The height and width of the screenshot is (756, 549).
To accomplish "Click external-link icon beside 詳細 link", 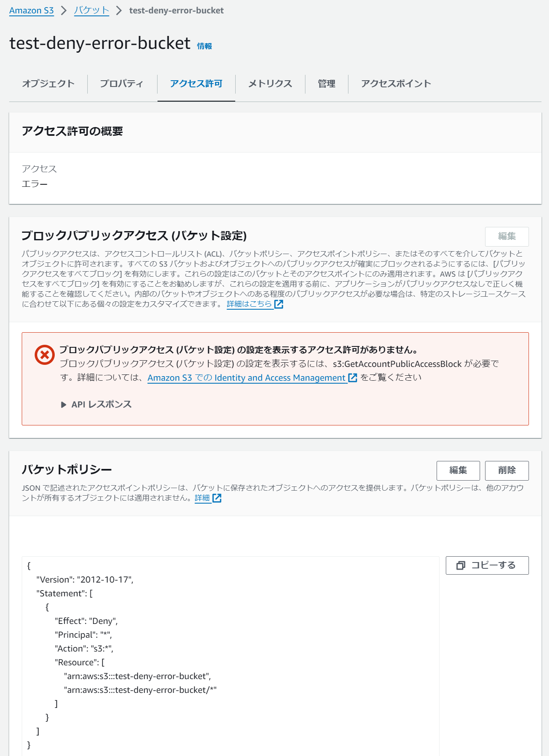I will click(217, 498).
